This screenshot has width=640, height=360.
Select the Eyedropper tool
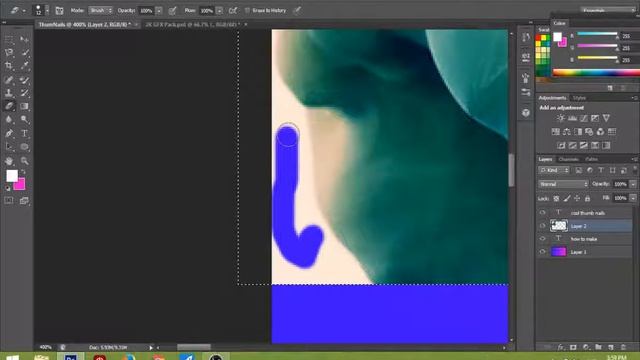tap(24, 66)
